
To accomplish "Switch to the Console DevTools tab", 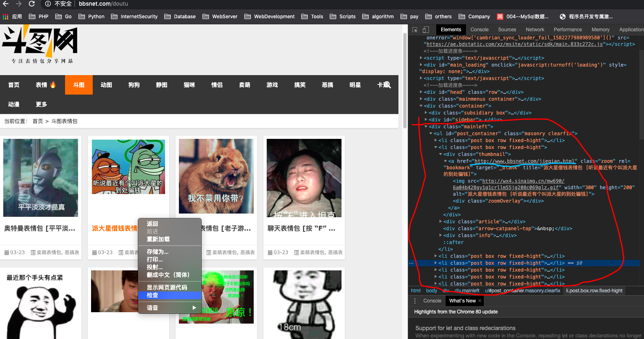I will (x=479, y=30).
